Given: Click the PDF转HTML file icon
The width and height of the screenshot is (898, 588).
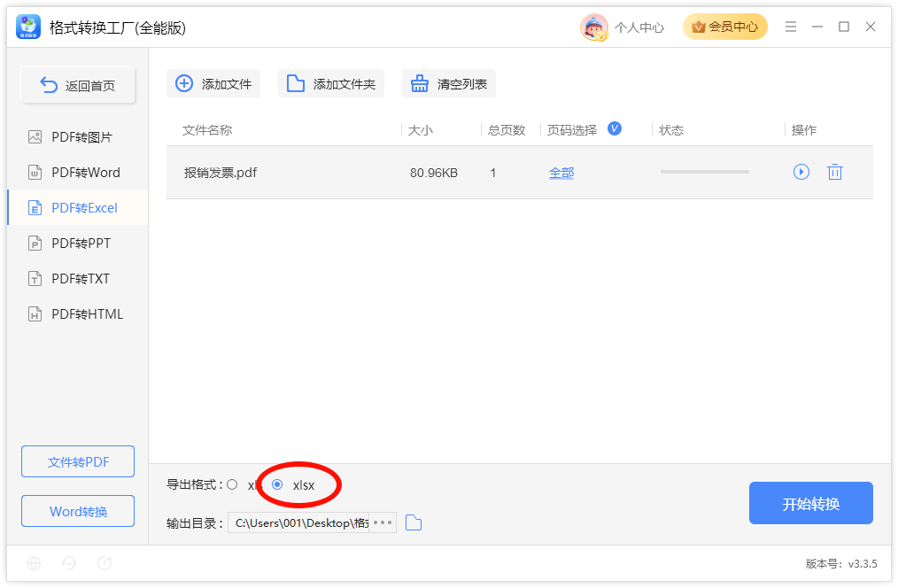Looking at the screenshot, I should (35, 314).
